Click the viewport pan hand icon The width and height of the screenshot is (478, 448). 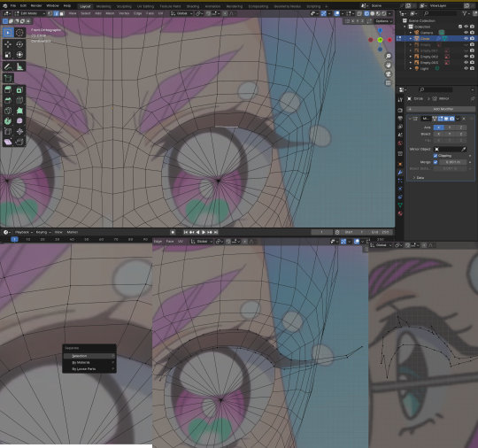pos(388,66)
